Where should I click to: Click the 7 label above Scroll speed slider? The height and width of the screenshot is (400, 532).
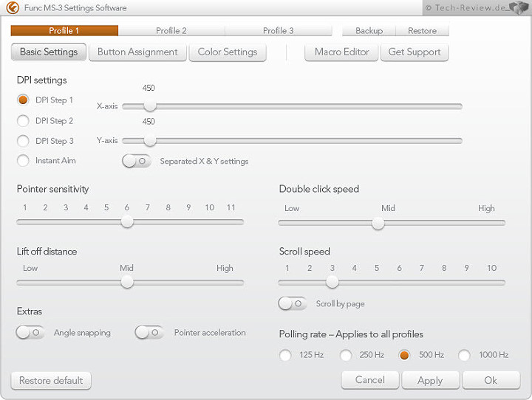421,268
